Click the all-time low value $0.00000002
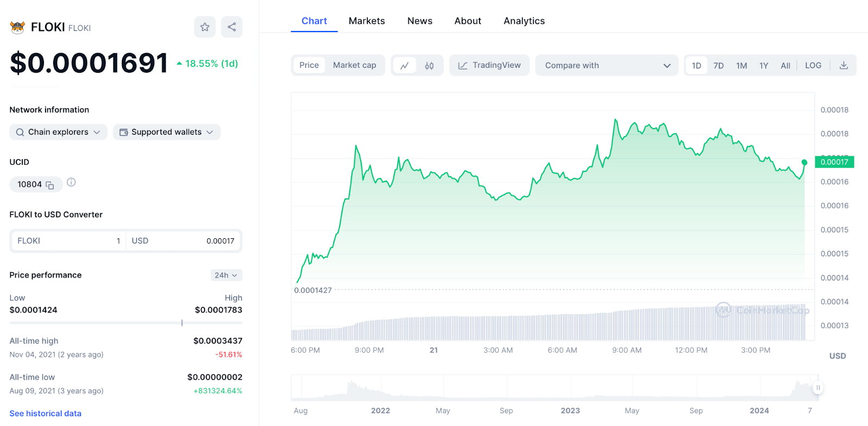The image size is (868, 426). click(x=215, y=377)
